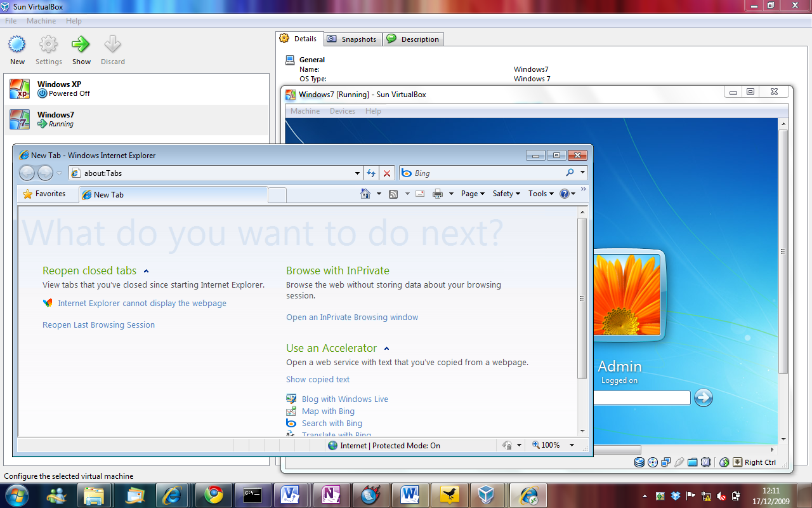The height and width of the screenshot is (508, 812).
Task: Open a blank new tab button
Action: pos(277,196)
